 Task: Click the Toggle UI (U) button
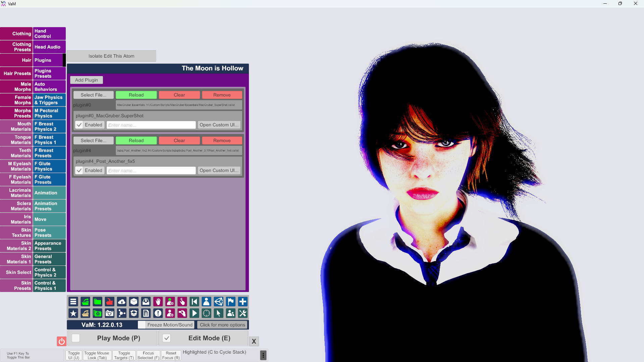pos(74,355)
